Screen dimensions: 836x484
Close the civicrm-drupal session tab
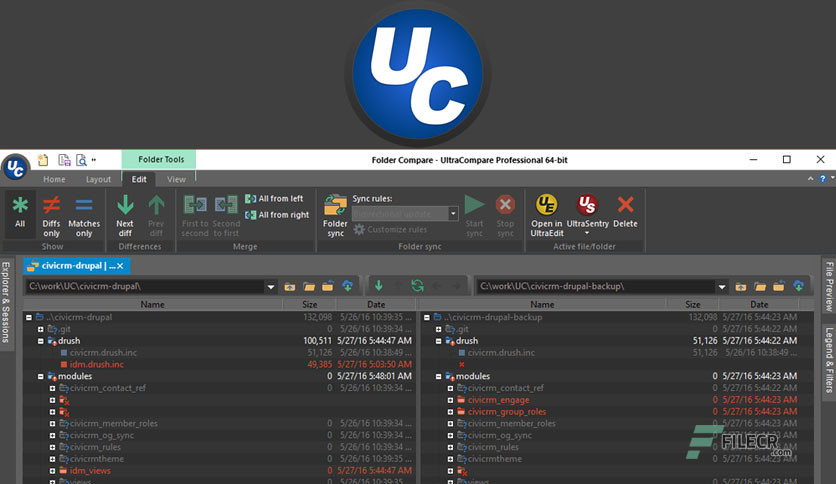point(120,266)
